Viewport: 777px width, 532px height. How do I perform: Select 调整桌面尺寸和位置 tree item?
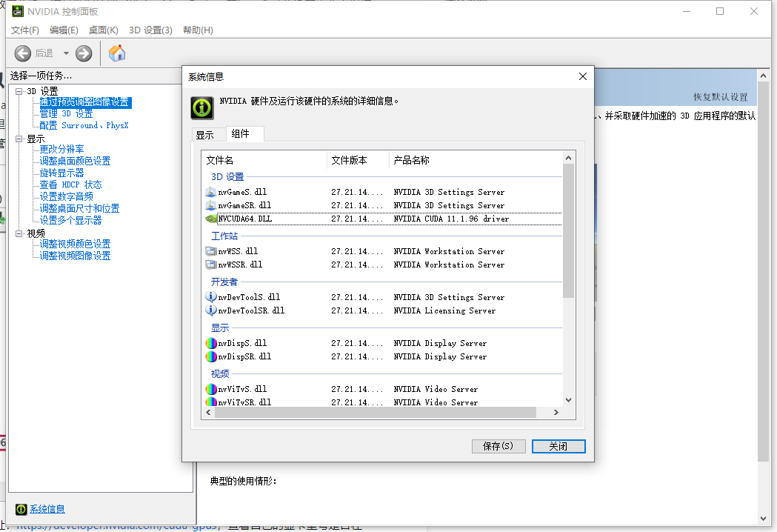pos(79,208)
